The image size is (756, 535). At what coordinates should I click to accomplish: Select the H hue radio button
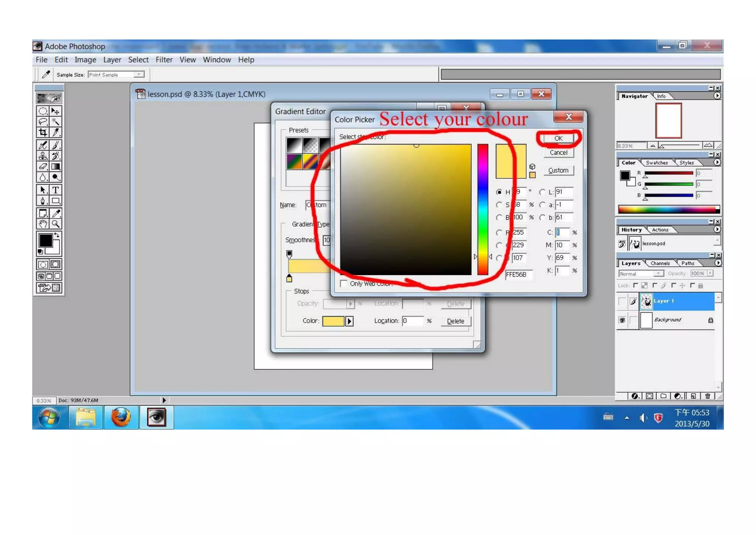click(499, 192)
